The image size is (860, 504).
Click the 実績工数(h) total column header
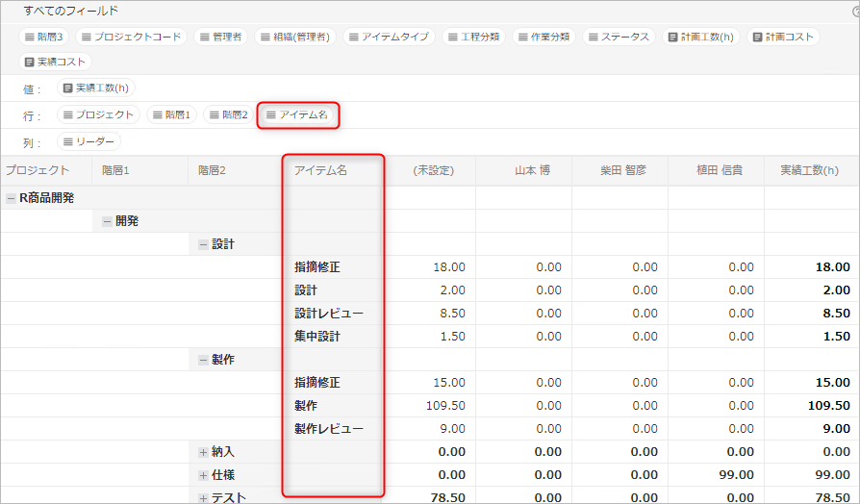808,170
